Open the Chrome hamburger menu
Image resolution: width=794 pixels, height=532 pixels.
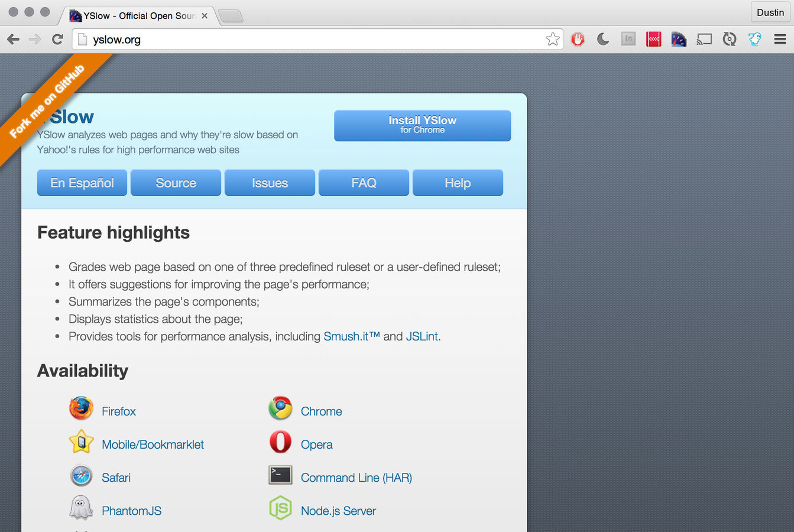click(780, 40)
